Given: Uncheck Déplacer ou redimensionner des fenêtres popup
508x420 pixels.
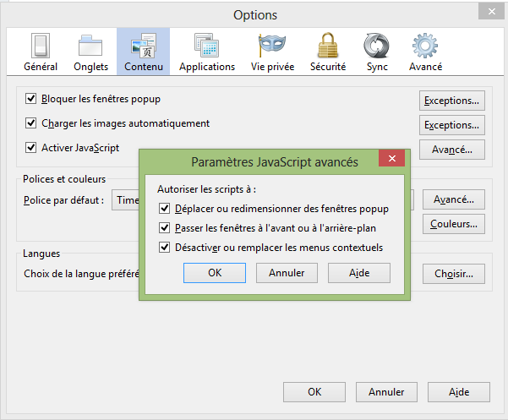Looking at the screenshot, I should click(x=164, y=209).
